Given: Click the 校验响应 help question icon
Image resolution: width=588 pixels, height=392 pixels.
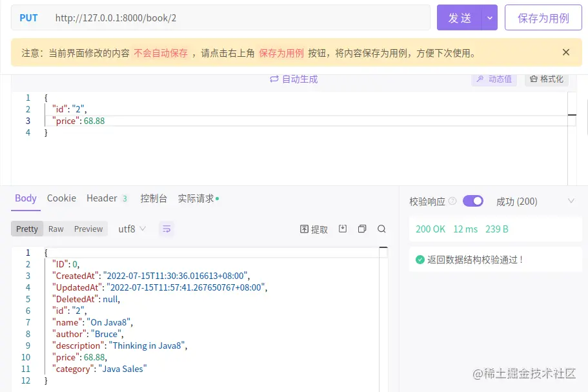Looking at the screenshot, I should 452,201.
